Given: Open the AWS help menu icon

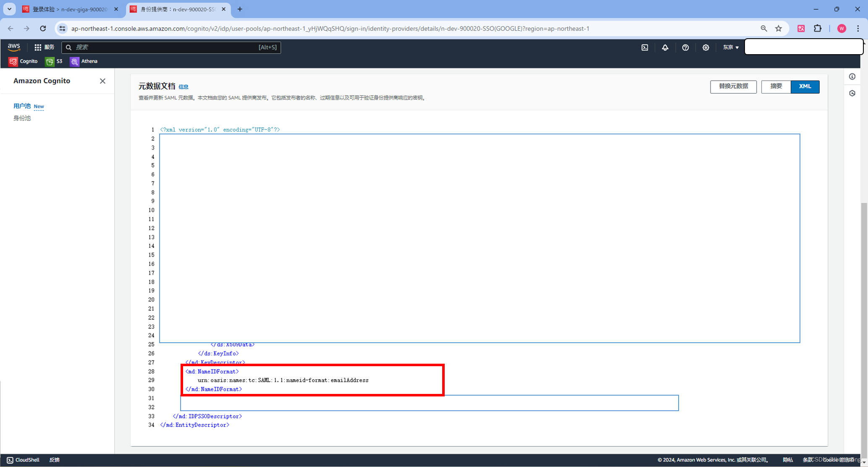Looking at the screenshot, I should (x=685, y=47).
